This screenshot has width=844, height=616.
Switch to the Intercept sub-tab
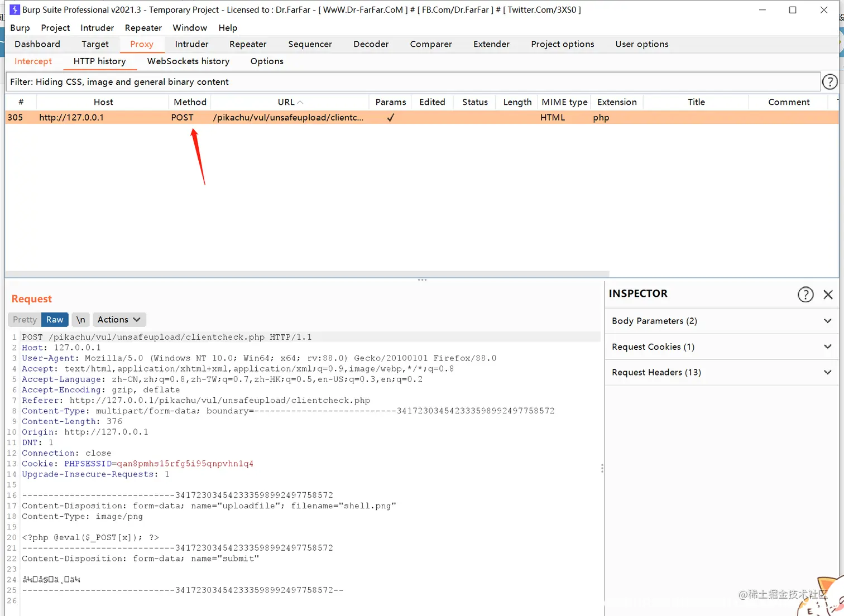pos(33,61)
